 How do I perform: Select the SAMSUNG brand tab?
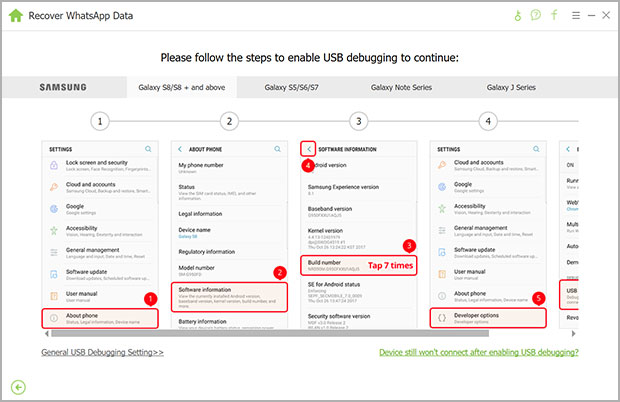click(63, 87)
